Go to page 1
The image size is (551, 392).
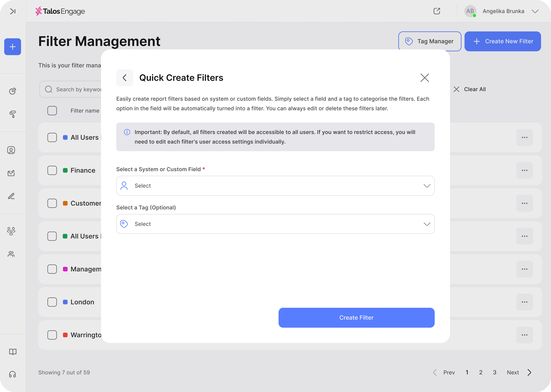pos(467,372)
